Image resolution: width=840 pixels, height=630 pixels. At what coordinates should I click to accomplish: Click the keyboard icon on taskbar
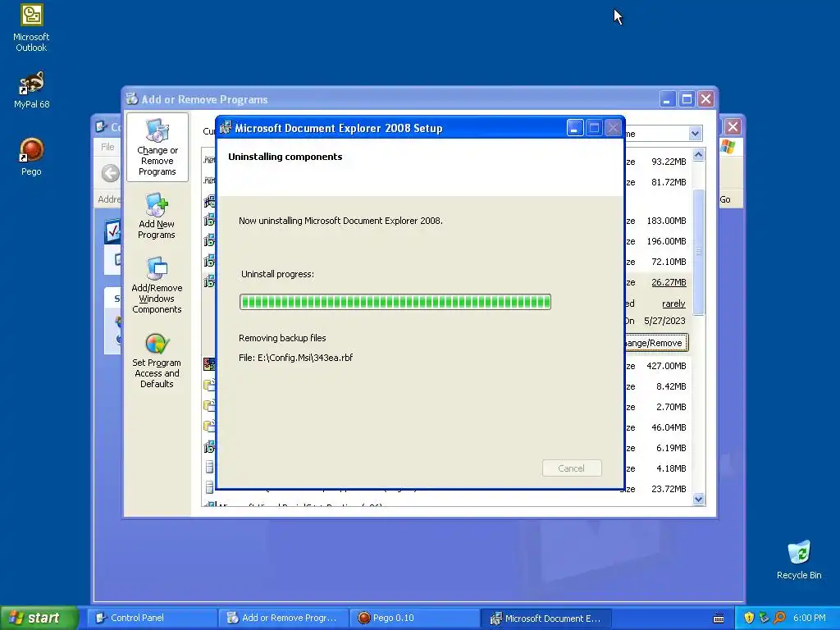click(719, 619)
